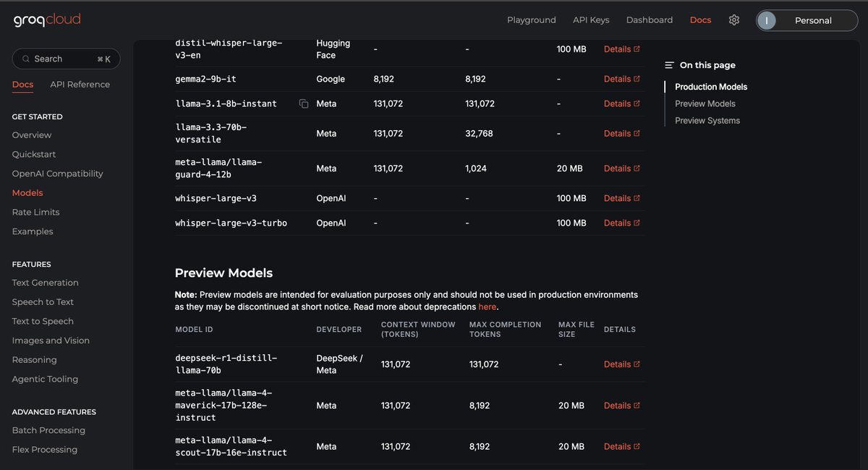The height and width of the screenshot is (470, 868).
Task: Open Speech to Text page
Action: [x=43, y=302]
